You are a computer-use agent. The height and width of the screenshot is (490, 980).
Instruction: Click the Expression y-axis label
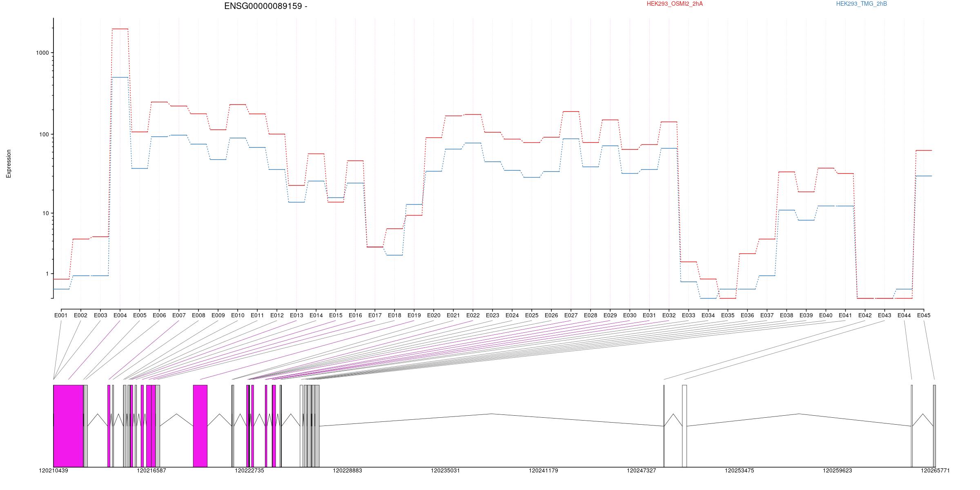9,163
